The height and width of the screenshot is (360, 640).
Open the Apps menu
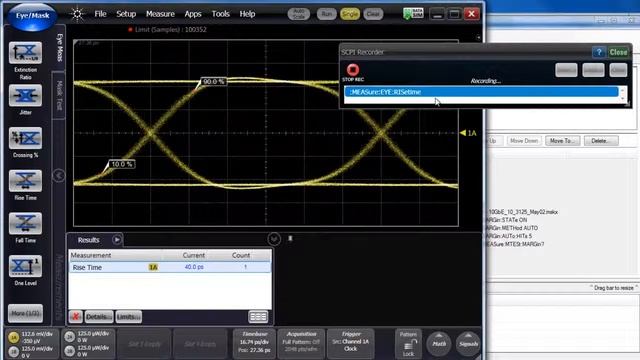point(193,14)
